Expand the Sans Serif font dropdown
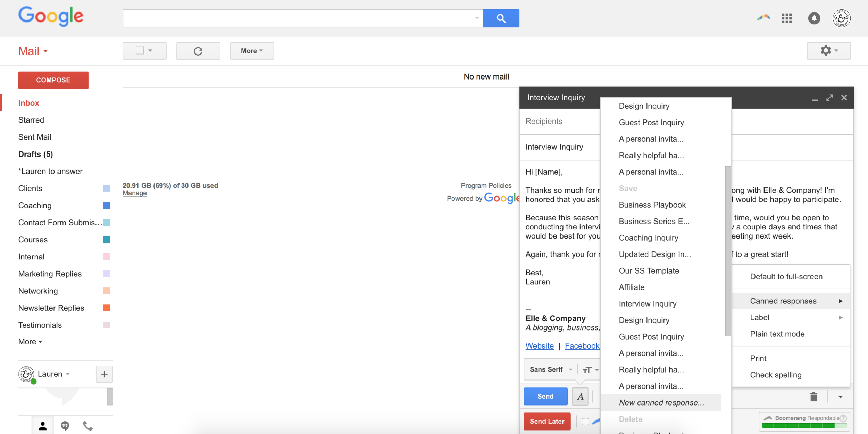This screenshot has height=434, width=868. point(550,369)
